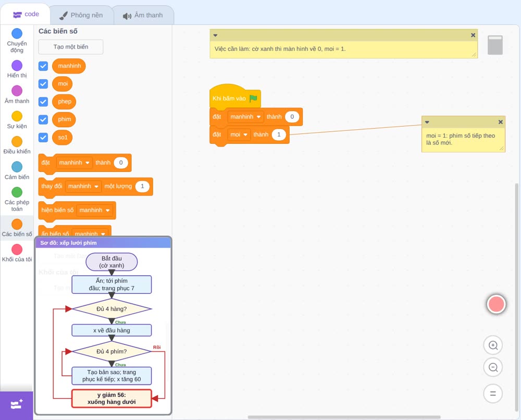The width and height of the screenshot is (521, 420).
Task: Click the manhinh variable reporter block
Action: [x=69, y=66]
